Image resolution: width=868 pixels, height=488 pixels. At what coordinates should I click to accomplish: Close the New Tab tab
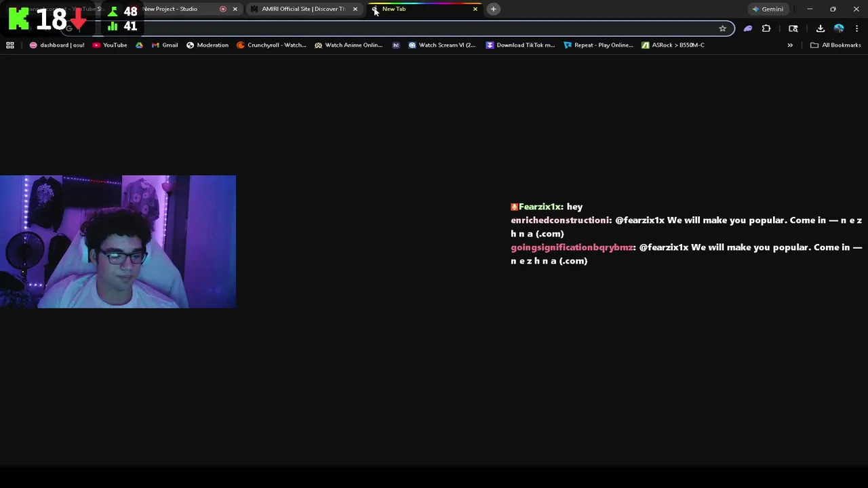pos(475,9)
